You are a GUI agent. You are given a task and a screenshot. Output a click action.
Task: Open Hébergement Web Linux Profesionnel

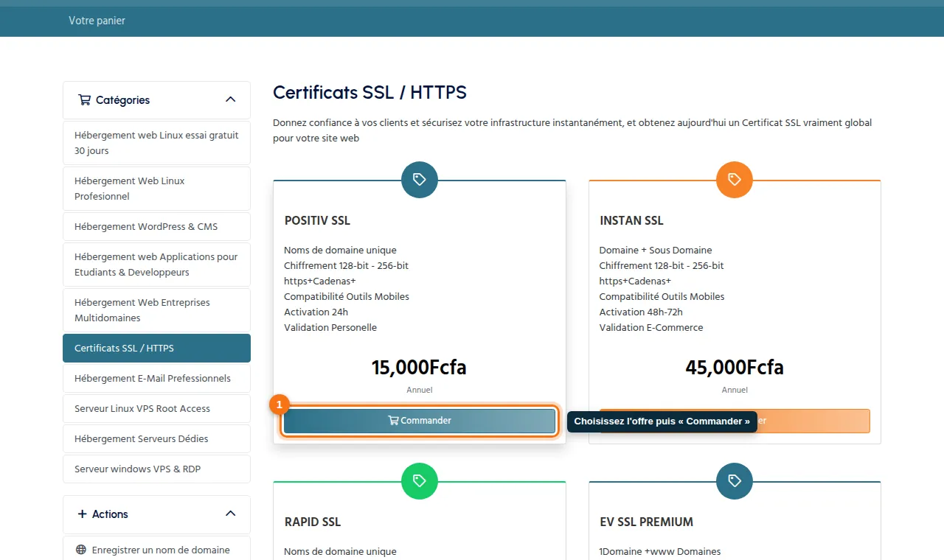(156, 189)
